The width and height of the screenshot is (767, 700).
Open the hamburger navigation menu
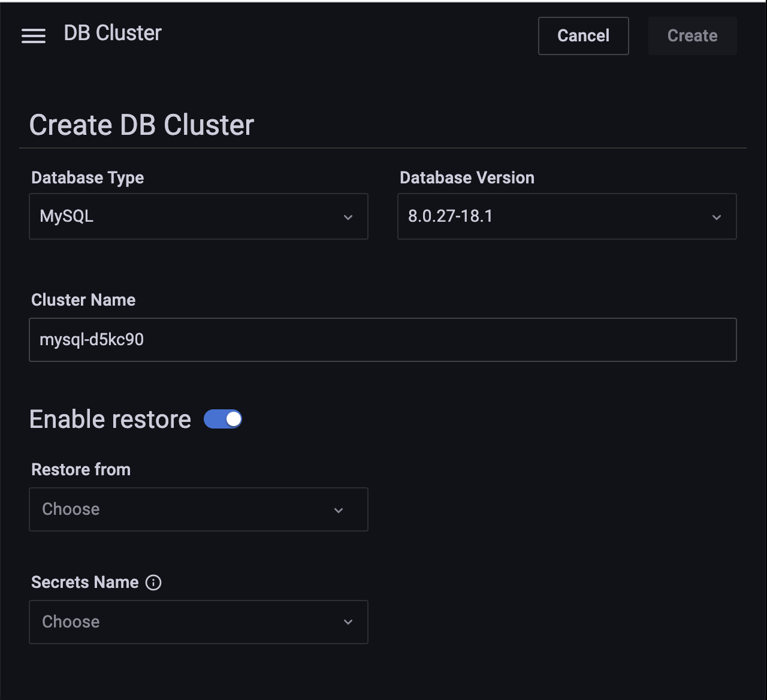click(x=34, y=36)
